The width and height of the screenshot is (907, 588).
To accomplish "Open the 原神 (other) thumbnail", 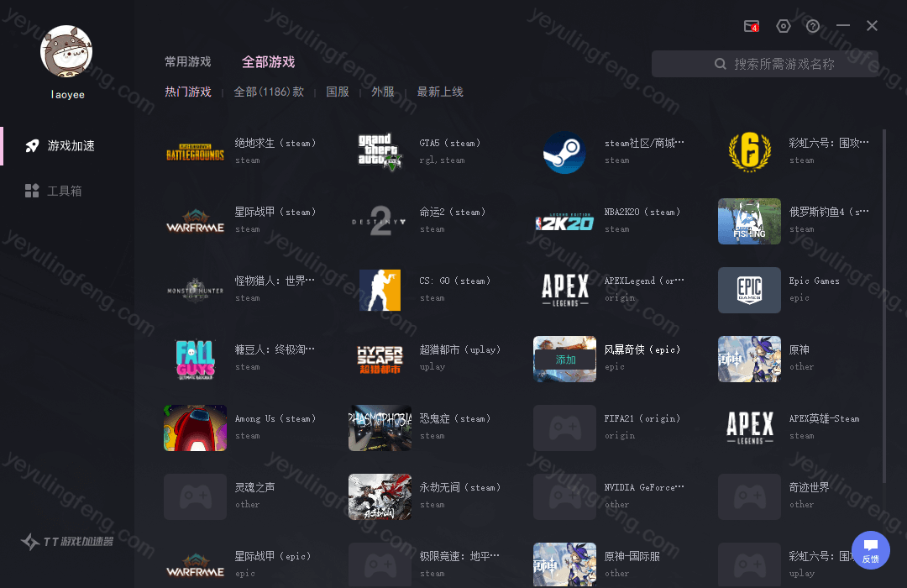I will [750, 359].
